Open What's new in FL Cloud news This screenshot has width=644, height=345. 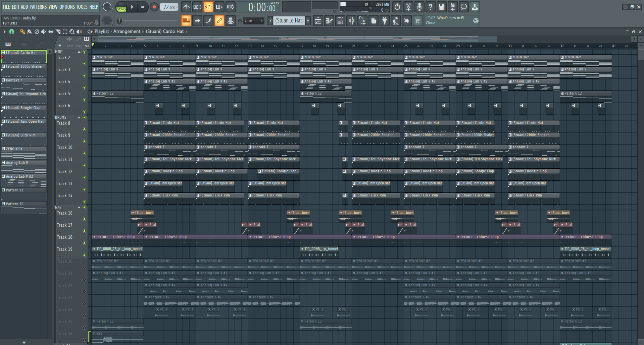(452, 20)
